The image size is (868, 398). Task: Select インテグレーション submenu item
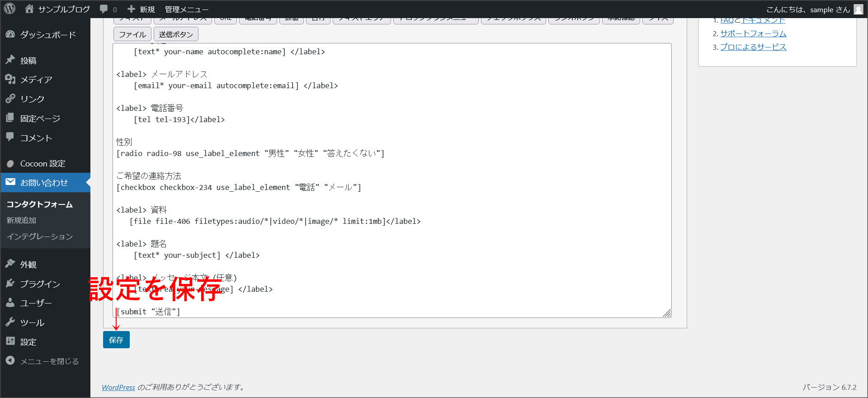(x=39, y=237)
